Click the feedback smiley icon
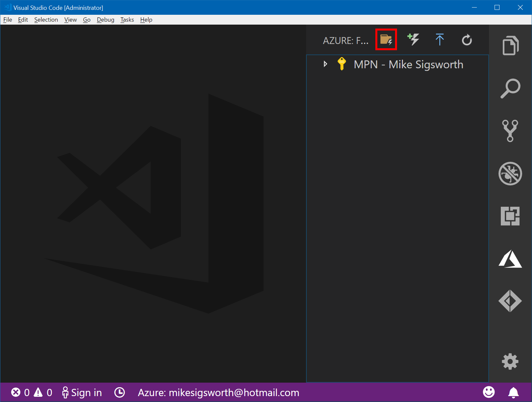532x402 pixels. pos(489,392)
